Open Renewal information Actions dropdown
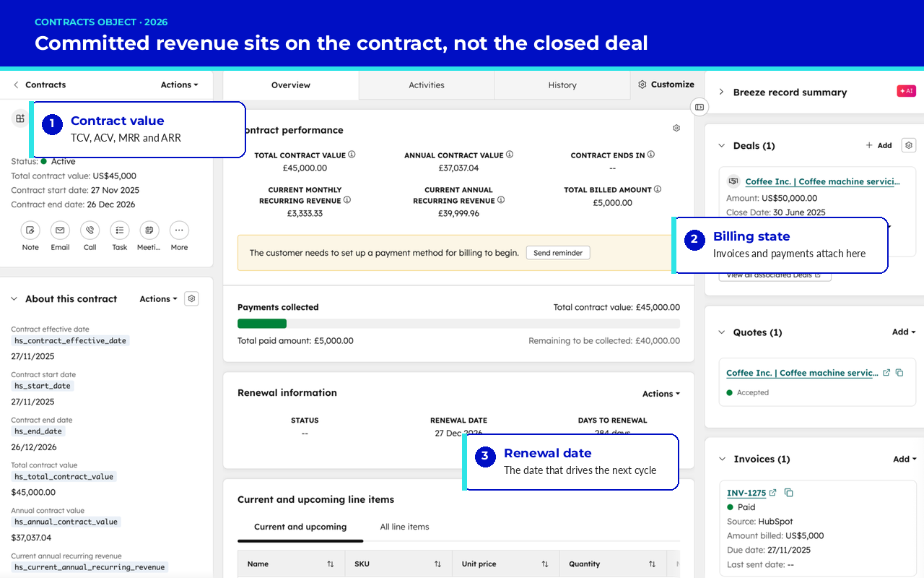The width and height of the screenshot is (924, 578). 661,394
